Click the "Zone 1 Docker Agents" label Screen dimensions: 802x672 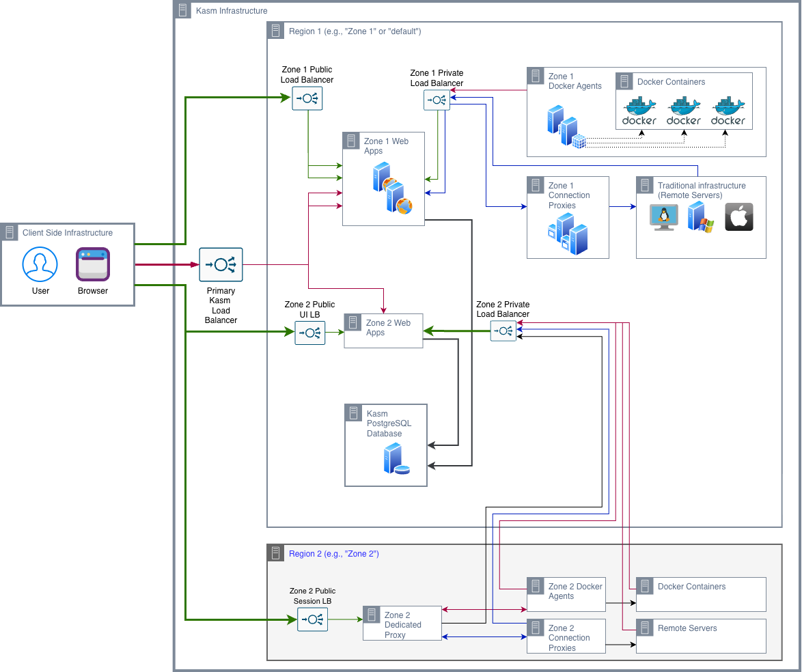click(x=575, y=81)
